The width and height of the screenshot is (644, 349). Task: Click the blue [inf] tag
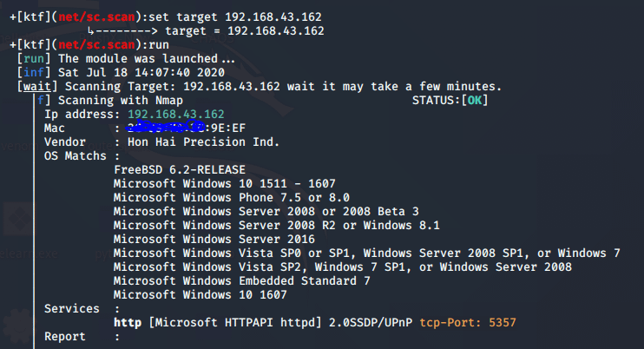pyautogui.click(x=34, y=73)
